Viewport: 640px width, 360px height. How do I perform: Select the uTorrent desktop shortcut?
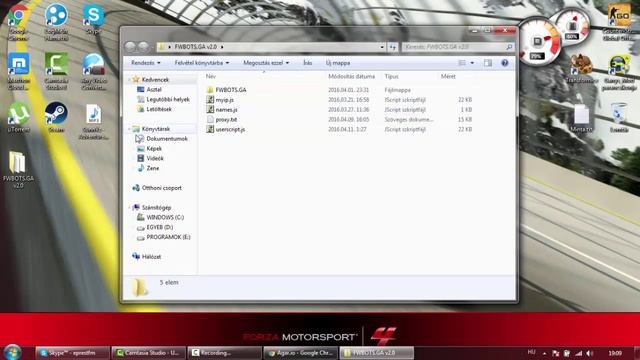18,118
